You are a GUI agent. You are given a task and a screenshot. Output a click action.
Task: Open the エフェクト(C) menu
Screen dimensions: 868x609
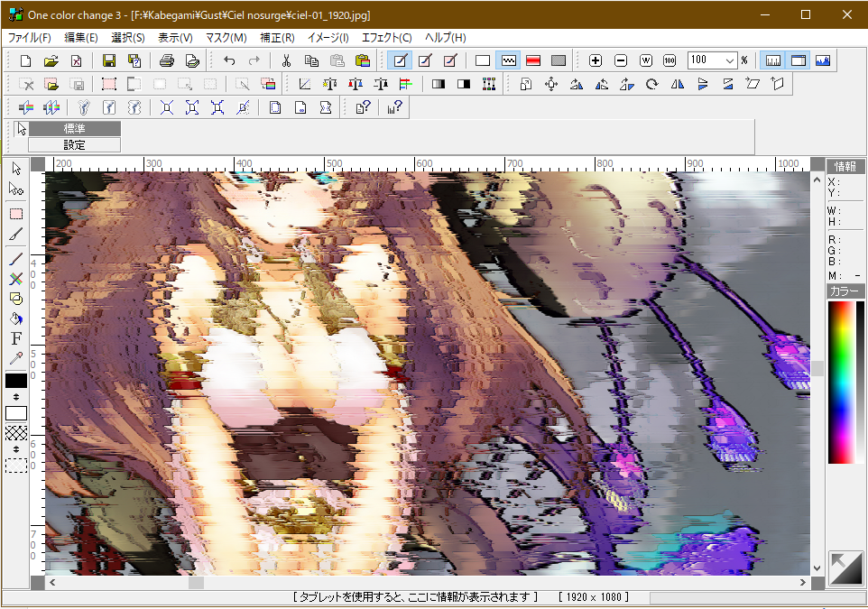tap(386, 38)
